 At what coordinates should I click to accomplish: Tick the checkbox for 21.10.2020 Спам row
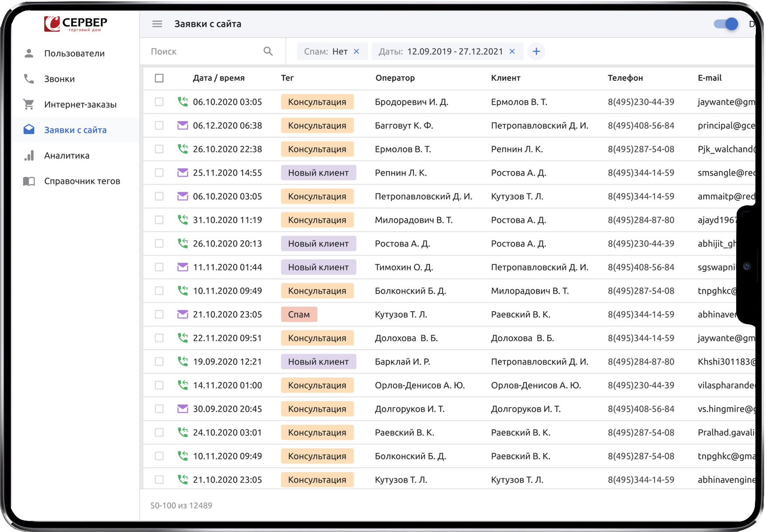(x=159, y=314)
